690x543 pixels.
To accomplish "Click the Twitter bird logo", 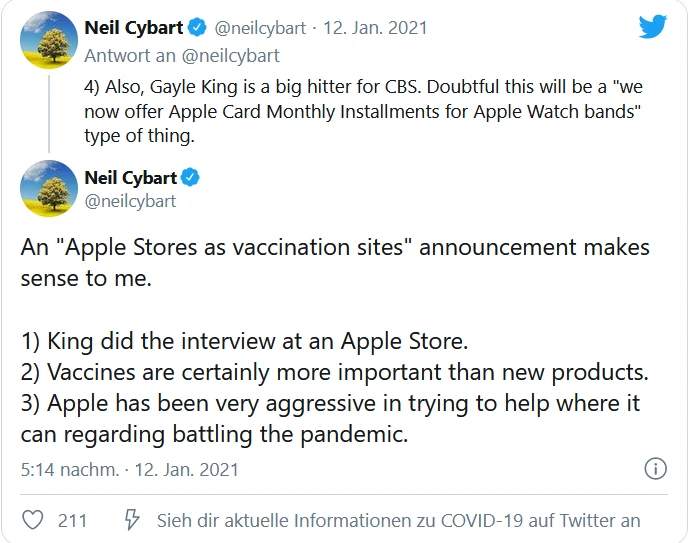I will click(652, 27).
